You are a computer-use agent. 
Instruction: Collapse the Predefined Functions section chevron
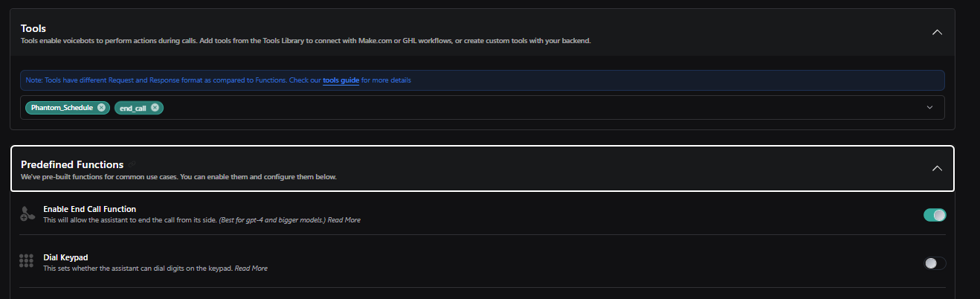tap(937, 168)
